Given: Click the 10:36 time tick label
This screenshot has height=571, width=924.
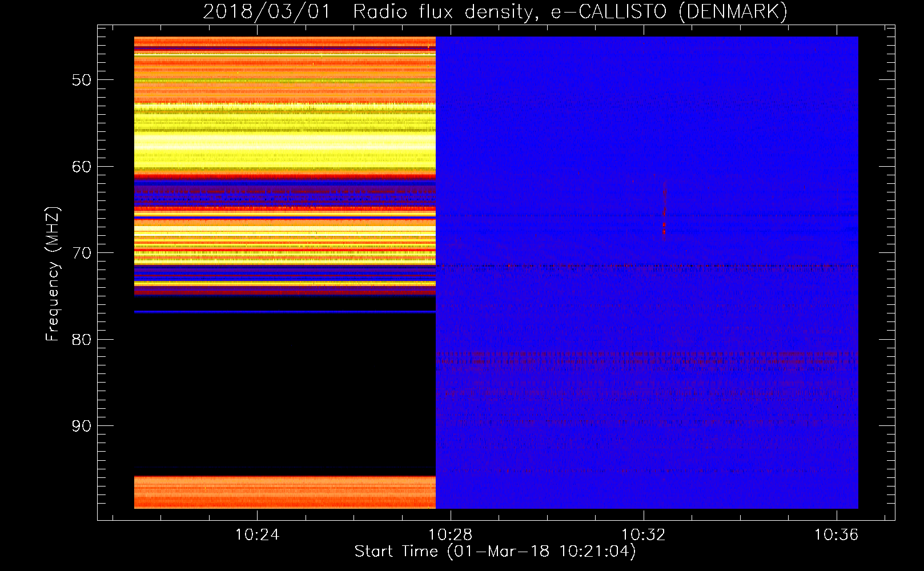Looking at the screenshot, I should click(x=836, y=535).
